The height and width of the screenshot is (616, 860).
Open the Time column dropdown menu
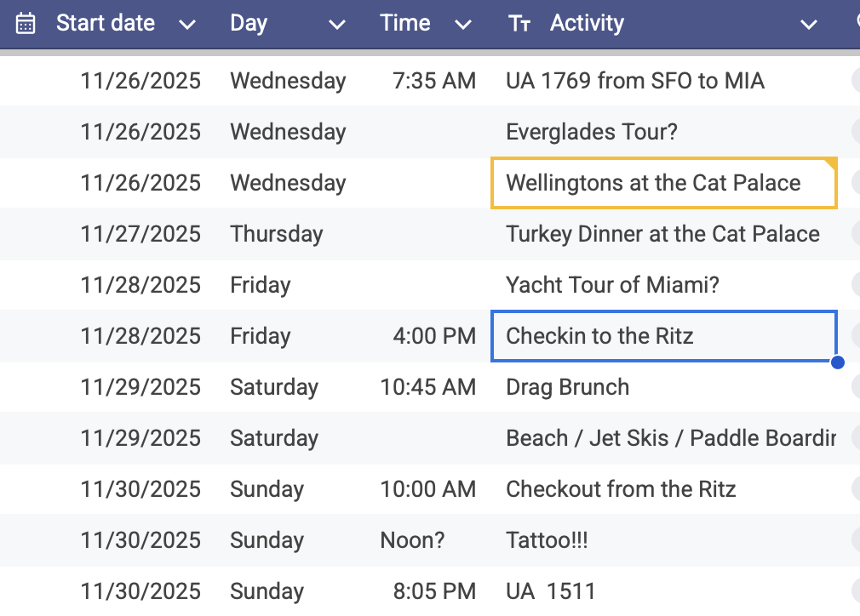click(463, 25)
